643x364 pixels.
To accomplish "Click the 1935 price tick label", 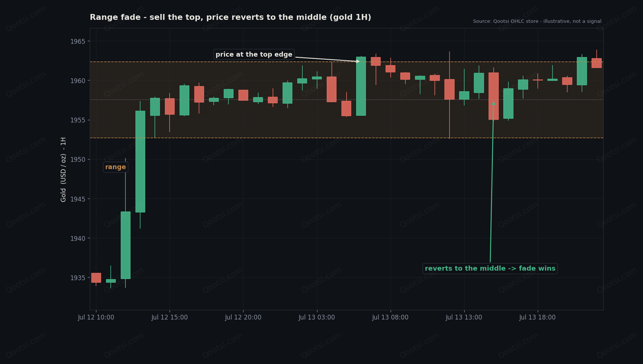I will tap(78, 278).
